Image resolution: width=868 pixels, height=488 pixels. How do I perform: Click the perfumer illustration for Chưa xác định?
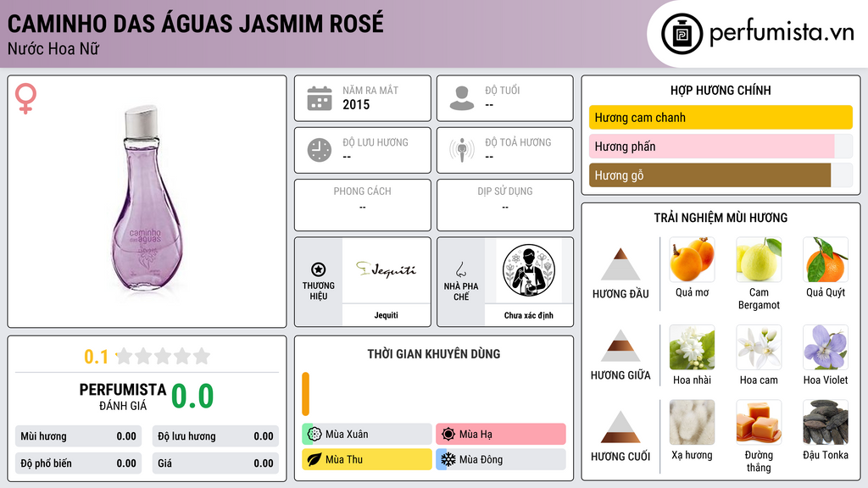pyautogui.click(x=529, y=270)
